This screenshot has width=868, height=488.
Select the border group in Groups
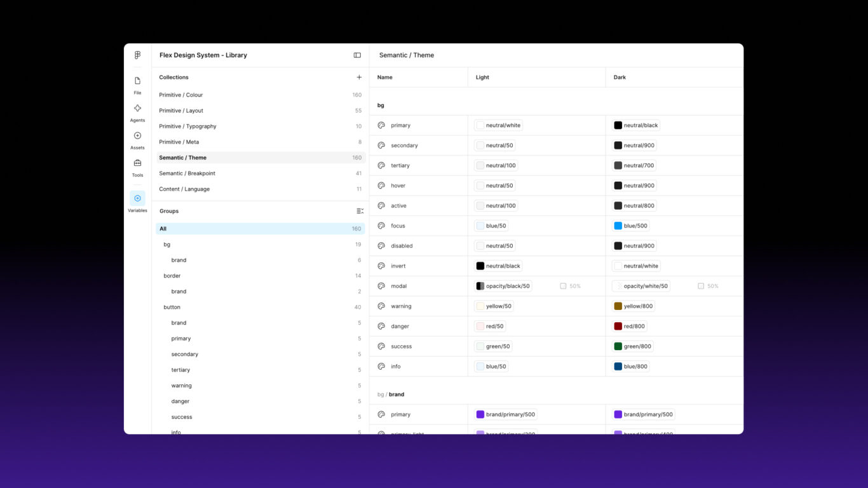[261, 276]
